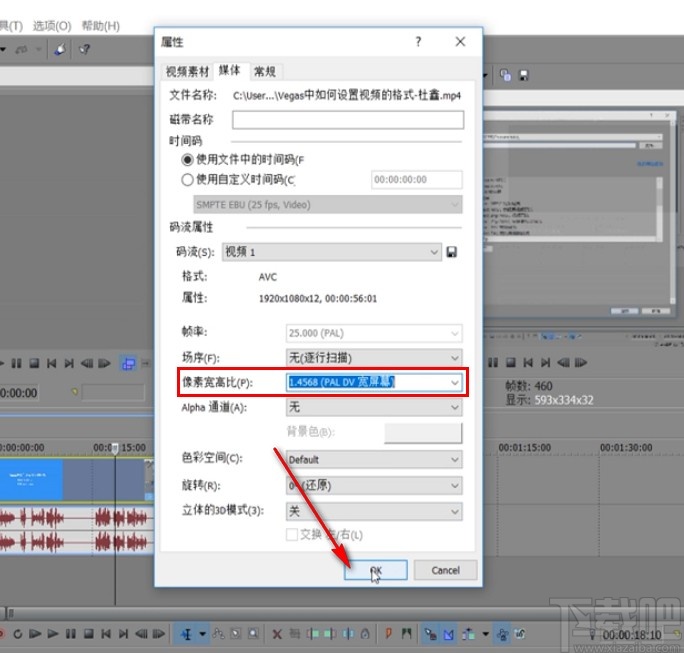Expand the 像素宽高比 pixel aspect dropdown
Viewport: 684px width, 653px height.
[x=455, y=382]
